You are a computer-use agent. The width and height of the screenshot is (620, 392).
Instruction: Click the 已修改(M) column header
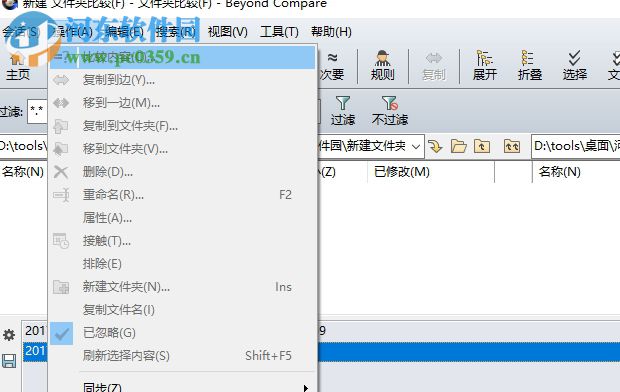pos(402,172)
